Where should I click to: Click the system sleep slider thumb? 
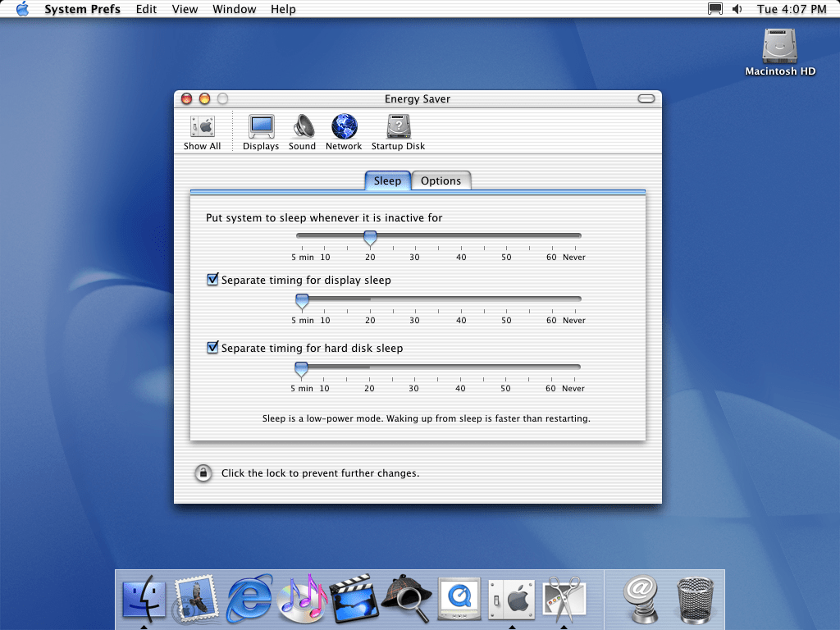(x=370, y=238)
